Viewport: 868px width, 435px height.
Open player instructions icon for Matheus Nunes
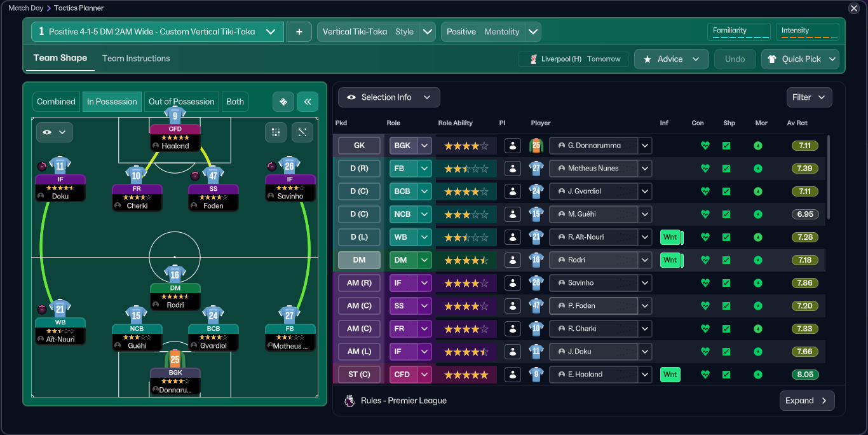coord(513,169)
